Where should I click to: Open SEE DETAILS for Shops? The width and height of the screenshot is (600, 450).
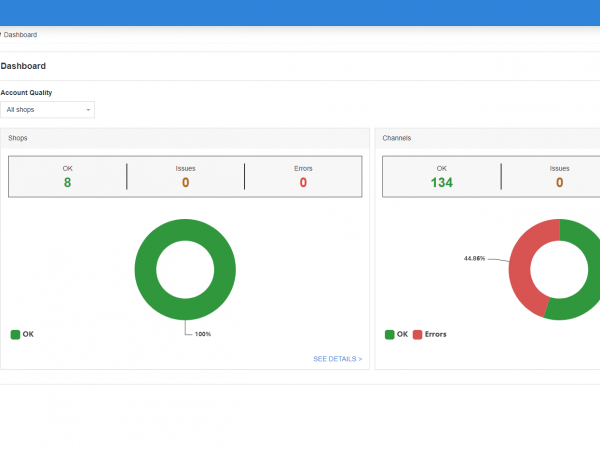pos(337,358)
